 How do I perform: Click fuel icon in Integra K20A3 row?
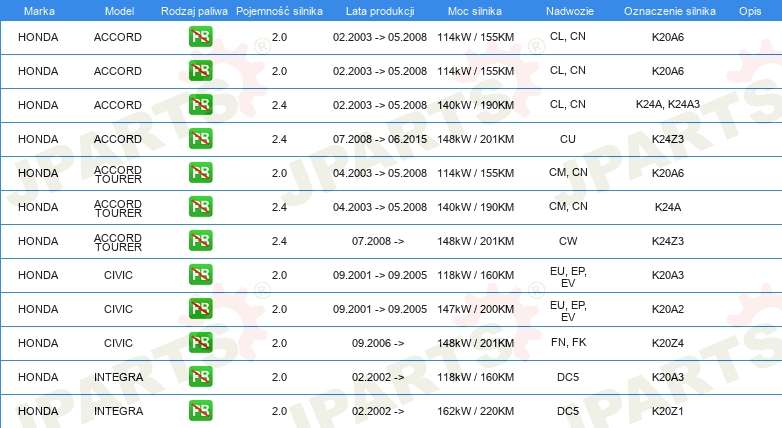200,377
